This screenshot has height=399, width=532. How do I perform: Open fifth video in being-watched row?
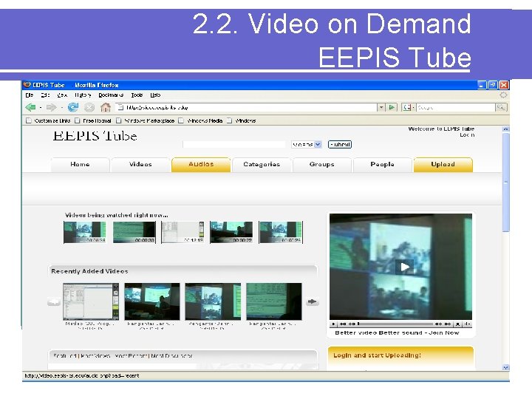click(x=280, y=233)
